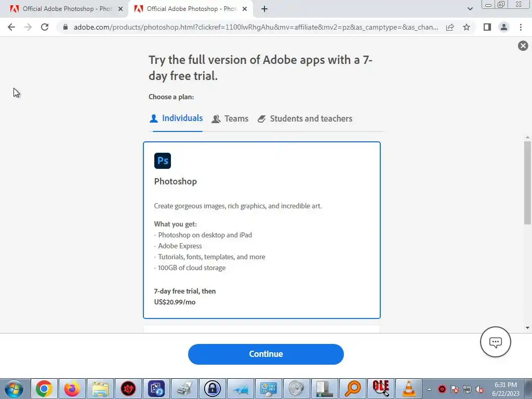Click the 'Adobe Express' list item
Screen dimensions: 532x399
tap(180, 246)
